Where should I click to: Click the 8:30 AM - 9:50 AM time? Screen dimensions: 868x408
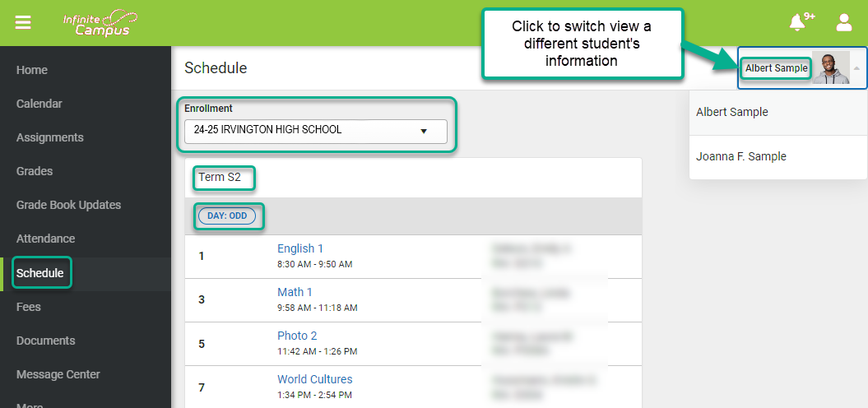315,265
